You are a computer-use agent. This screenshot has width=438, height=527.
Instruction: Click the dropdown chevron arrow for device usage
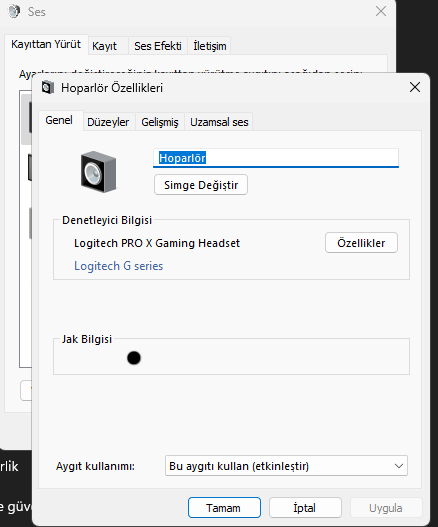pos(399,466)
